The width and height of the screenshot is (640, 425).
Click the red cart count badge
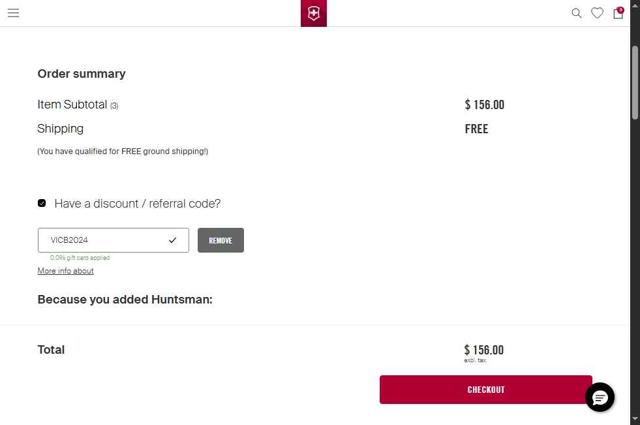[x=621, y=9]
